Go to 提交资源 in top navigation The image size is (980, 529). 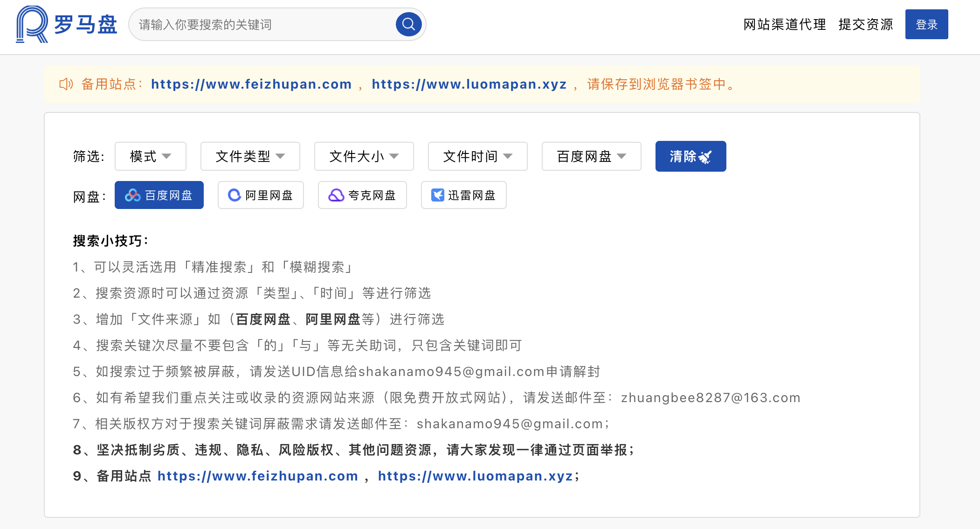(865, 24)
